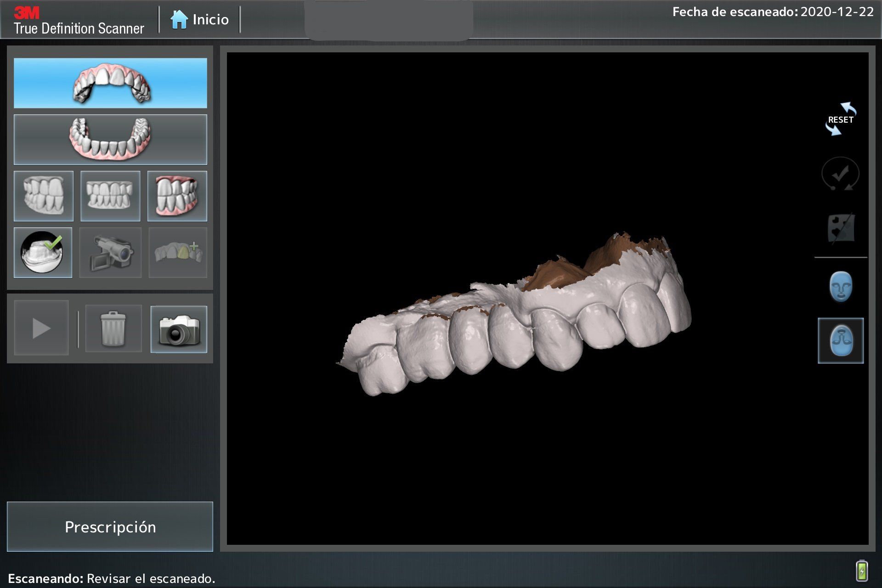Click the battery status indicator
The width and height of the screenshot is (882, 588).
click(x=862, y=571)
